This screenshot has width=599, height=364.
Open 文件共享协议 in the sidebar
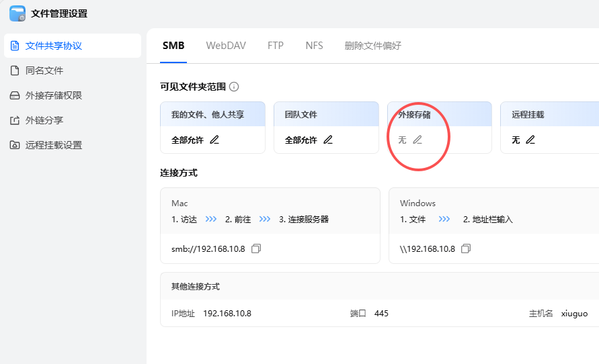coord(53,46)
